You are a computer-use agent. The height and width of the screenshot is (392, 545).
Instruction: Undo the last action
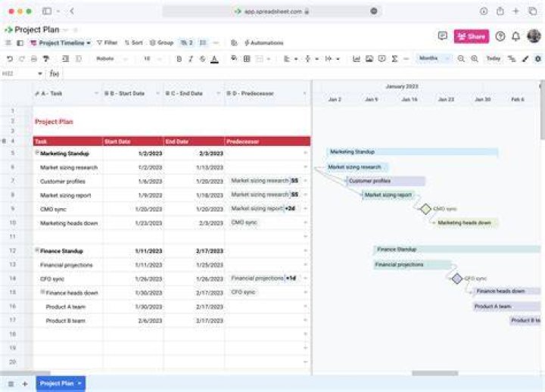click(x=10, y=59)
